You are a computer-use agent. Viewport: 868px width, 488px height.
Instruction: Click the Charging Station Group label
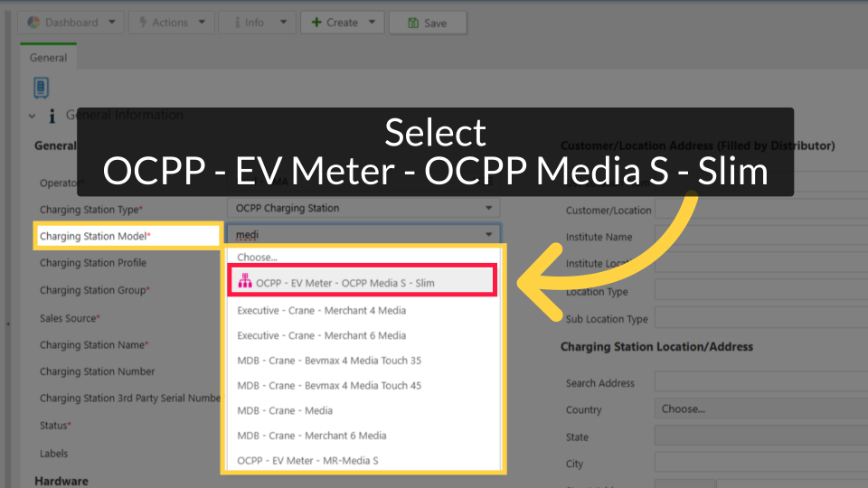pos(94,290)
